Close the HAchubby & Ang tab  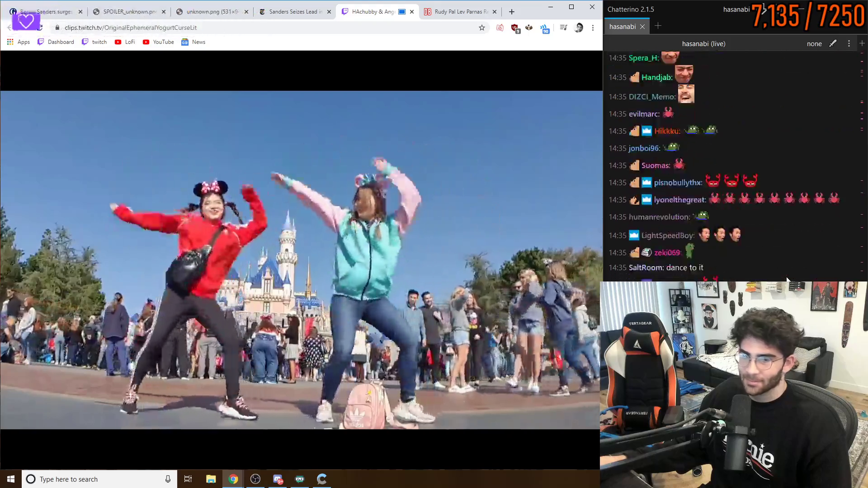pyautogui.click(x=412, y=11)
